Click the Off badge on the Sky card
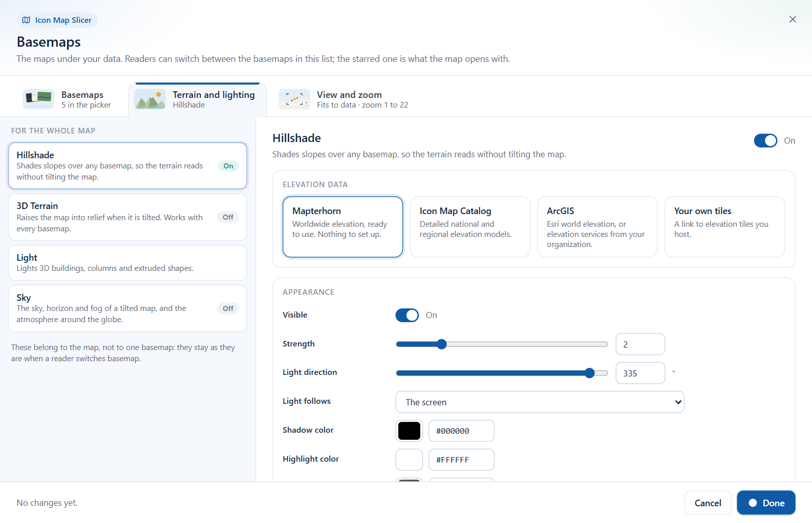This screenshot has width=812, height=523. click(228, 308)
